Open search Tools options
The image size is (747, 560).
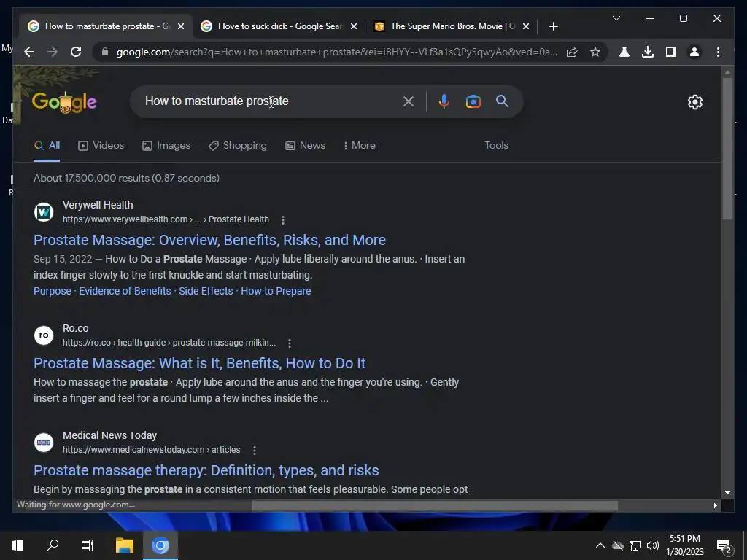496,146
